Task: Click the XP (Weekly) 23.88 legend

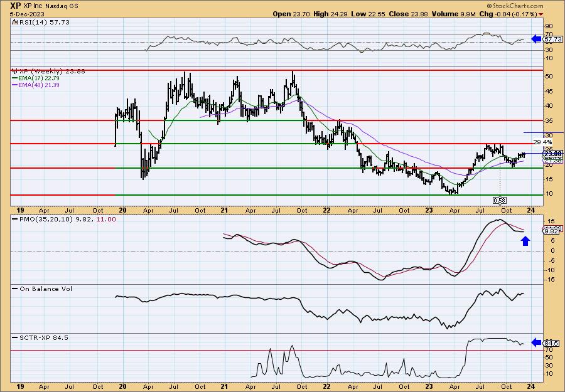Action: [x=52, y=72]
